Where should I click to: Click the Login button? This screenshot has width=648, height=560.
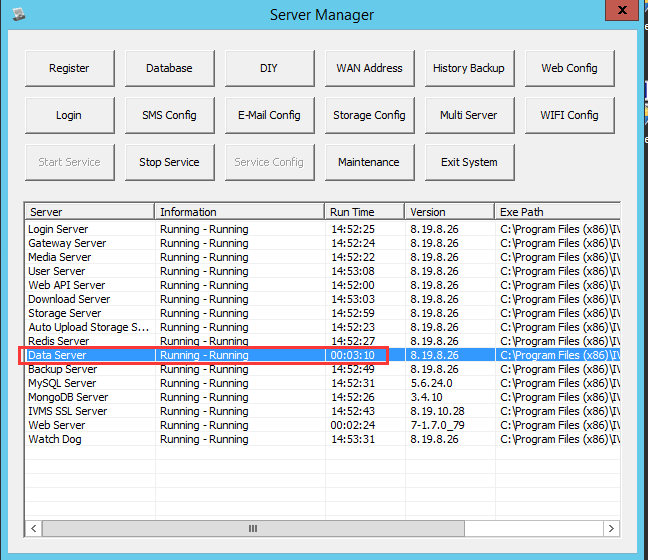tap(70, 115)
